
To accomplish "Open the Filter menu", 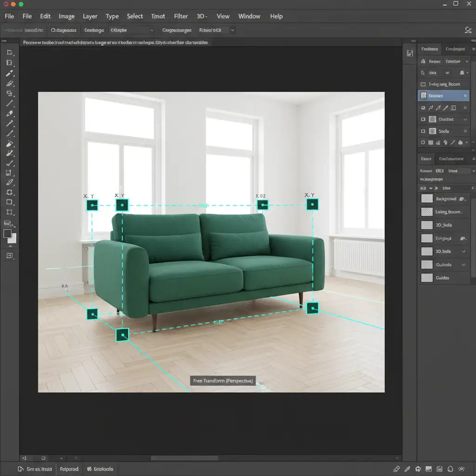I will [x=181, y=16].
